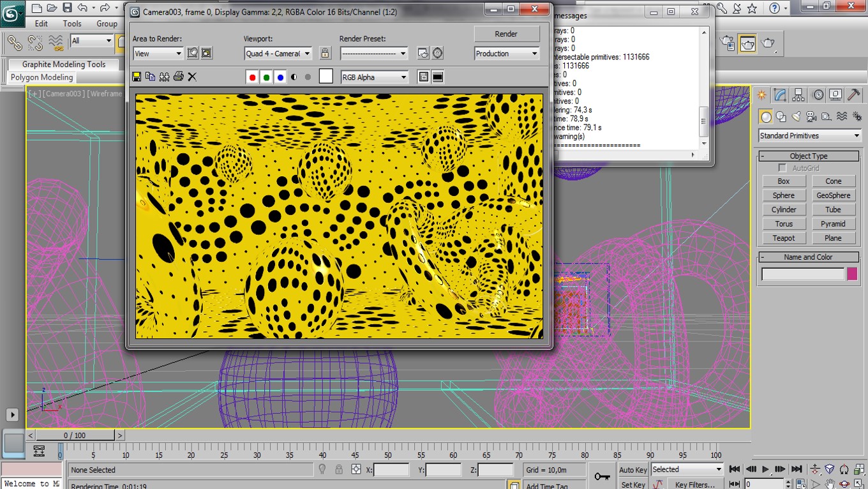Image resolution: width=868 pixels, height=489 pixels.
Task: Select the Bind to Space Warp tool
Action: [56, 43]
